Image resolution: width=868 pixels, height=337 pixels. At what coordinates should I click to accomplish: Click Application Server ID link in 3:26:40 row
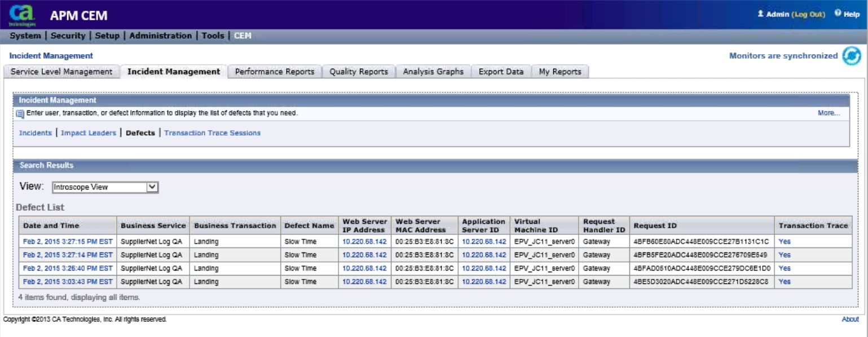tap(484, 268)
